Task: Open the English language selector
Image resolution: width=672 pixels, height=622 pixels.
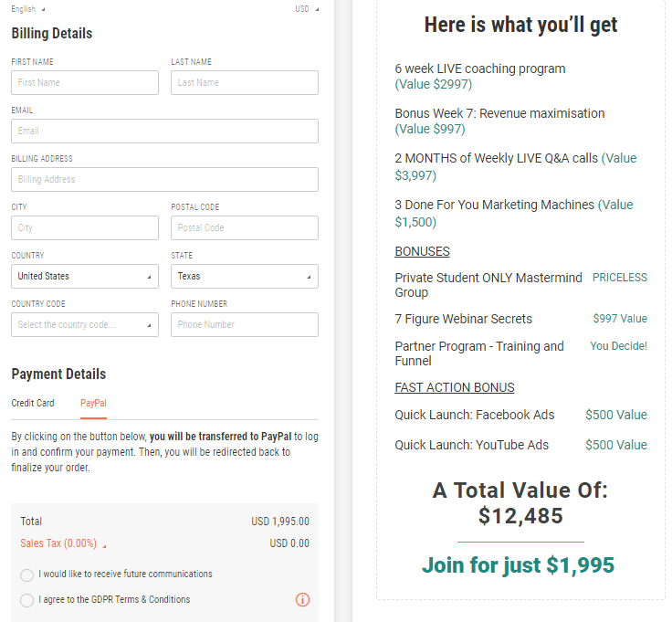Action: point(27,9)
